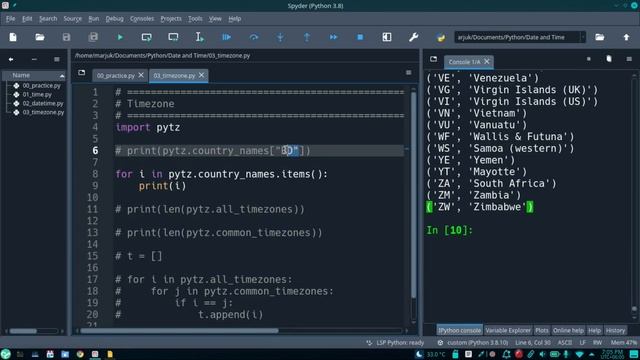The height and width of the screenshot is (360, 640).
Task: Open a file via the toolbar folder icon
Action: [x=40, y=37]
